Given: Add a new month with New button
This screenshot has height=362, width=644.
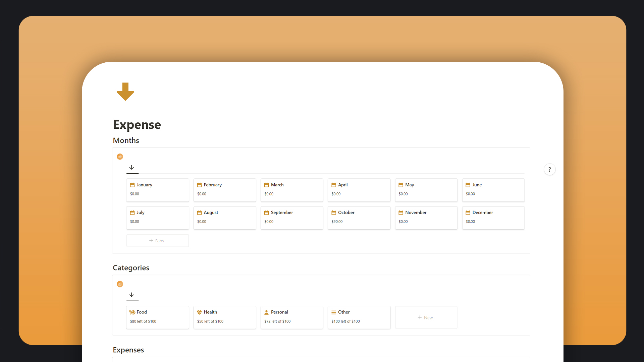Looking at the screenshot, I should pyautogui.click(x=157, y=240).
